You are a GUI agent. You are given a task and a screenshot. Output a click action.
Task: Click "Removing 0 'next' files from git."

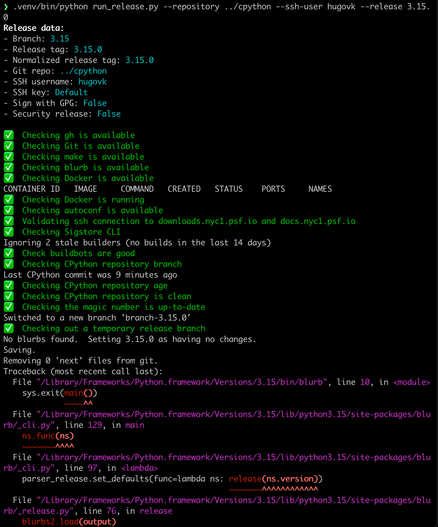[81, 361]
